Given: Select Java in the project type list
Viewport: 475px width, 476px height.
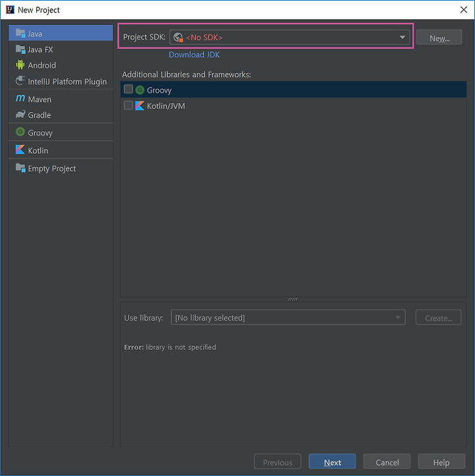Looking at the screenshot, I should (x=61, y=33).
